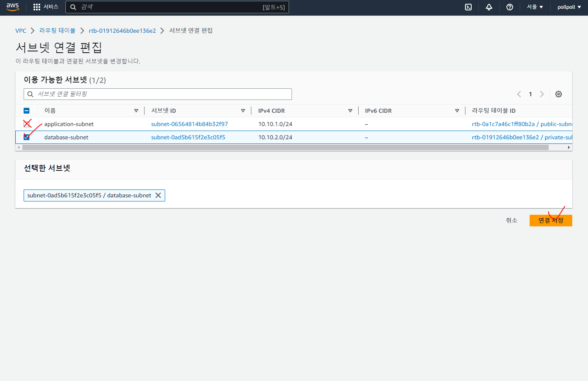This screenshot has height=381, width=588.
Task: Focus the 서브넷 연결 필터링 filter field
Action: (158, 94)
